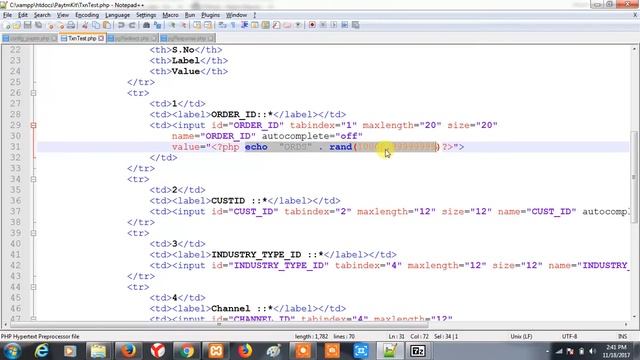The width and height of the screenshot is (640, 360).
Task: Click the Stop Recording macro icon
Action: (323, 25)
